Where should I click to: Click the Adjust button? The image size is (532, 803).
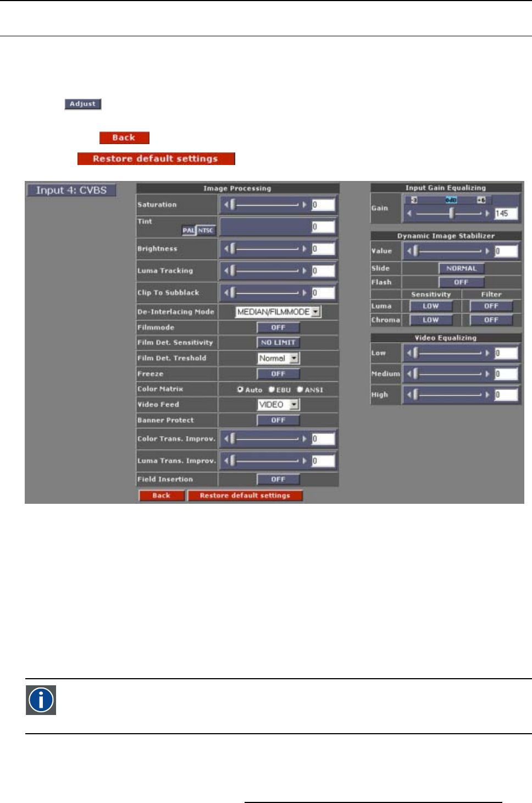[x=83, y=104]
